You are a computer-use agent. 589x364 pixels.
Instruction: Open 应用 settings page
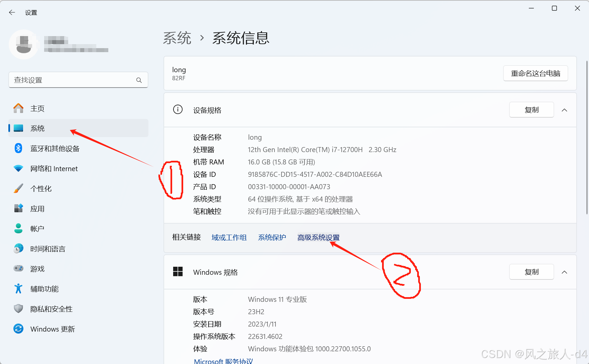pos(78,209)
